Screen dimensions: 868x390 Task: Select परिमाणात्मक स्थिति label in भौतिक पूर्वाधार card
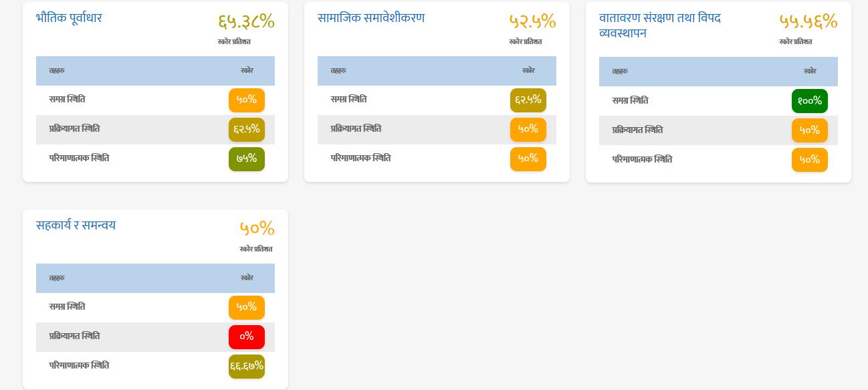point(79,159)
